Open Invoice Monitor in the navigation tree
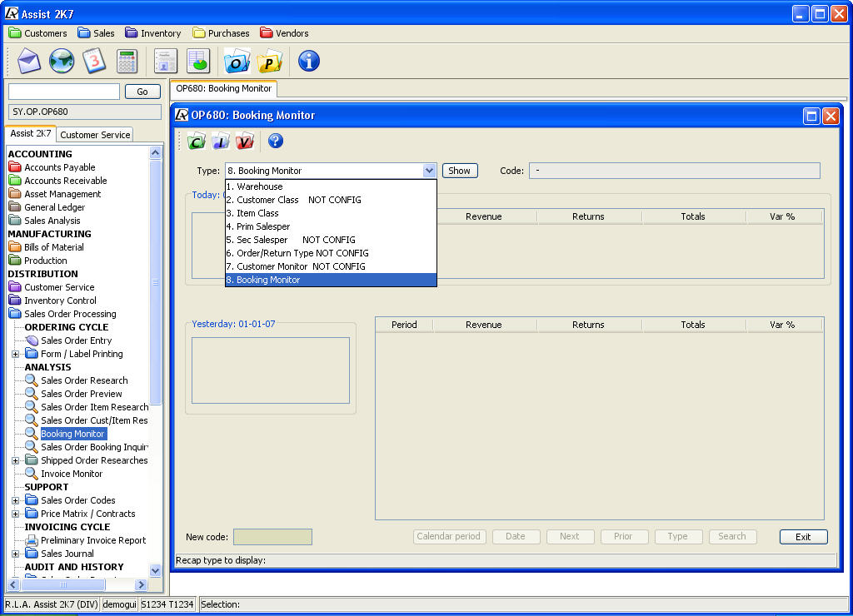This screenshot has width=853, height=616. coord(72,474)
